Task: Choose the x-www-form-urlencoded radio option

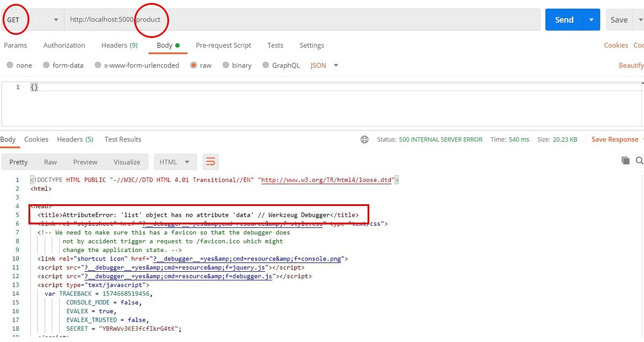Action: [x=98, y=65]
